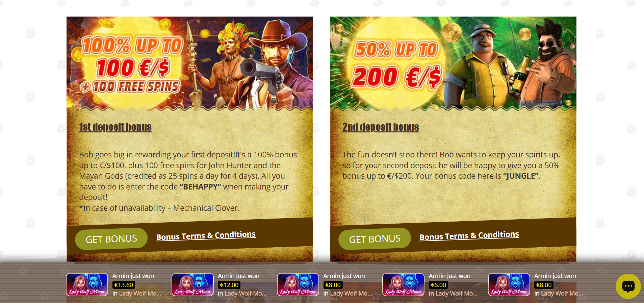Click the 100% up to 100 €/$ banner
The height and width of the screenshot is (303, 644).
click(190, 64)
